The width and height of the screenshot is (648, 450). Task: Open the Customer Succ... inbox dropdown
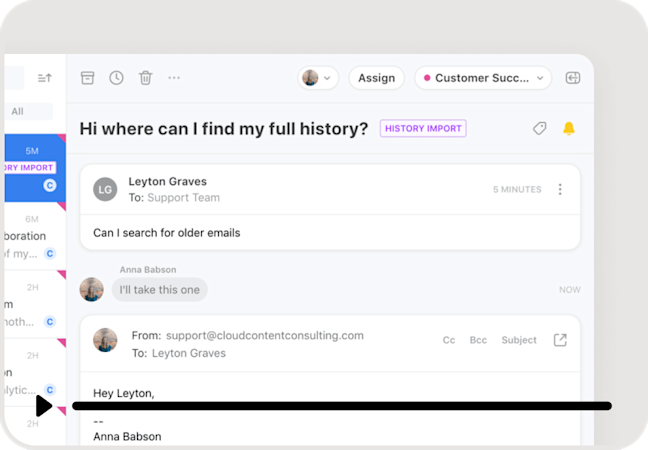tap(483, 78)
